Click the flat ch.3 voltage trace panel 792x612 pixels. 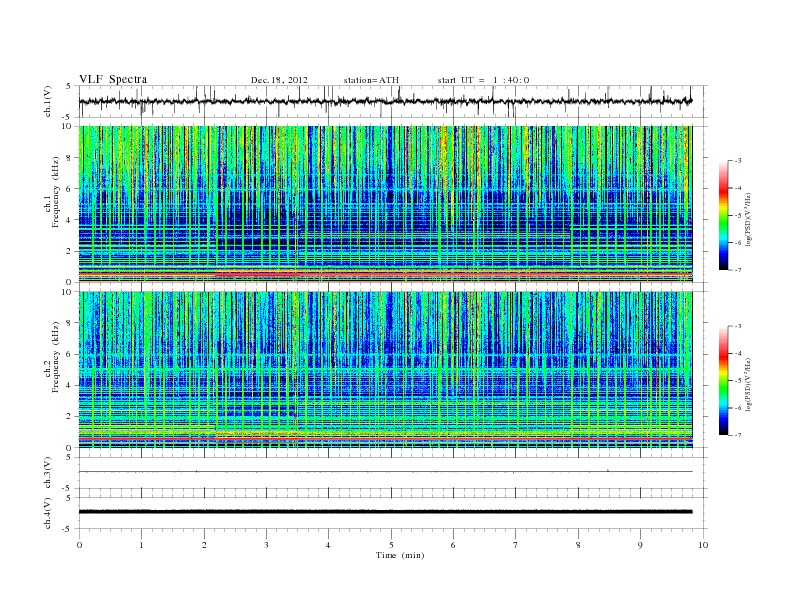pos(393,473)
